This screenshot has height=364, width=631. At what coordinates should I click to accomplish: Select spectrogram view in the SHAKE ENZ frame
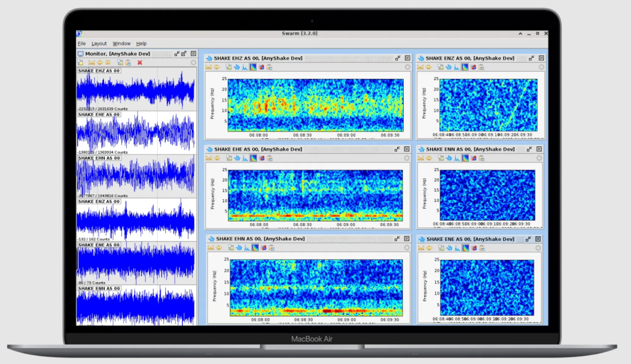(x=465, y=67)
